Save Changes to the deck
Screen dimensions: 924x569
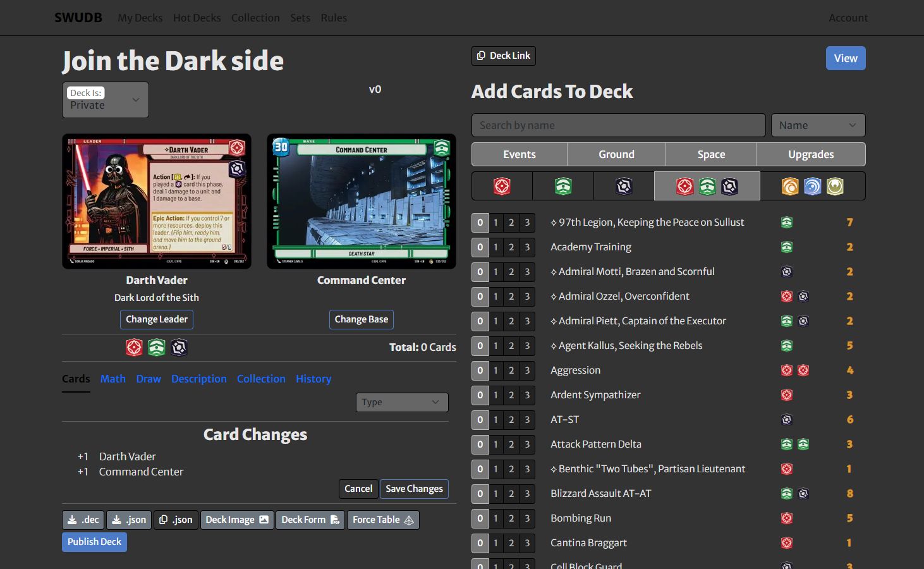(414, 489)
